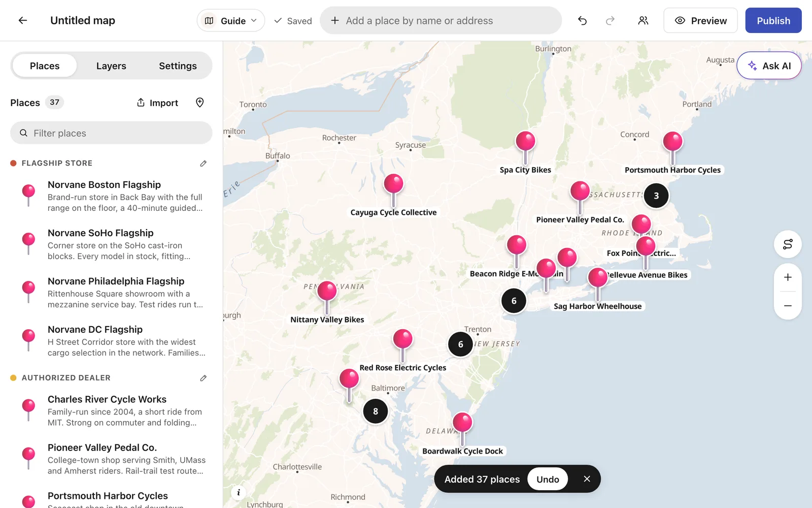Dismiss the Added 37 places toast
Image resolution: width=812 pixels, height=508 pixels.
[x=587, y=479]
